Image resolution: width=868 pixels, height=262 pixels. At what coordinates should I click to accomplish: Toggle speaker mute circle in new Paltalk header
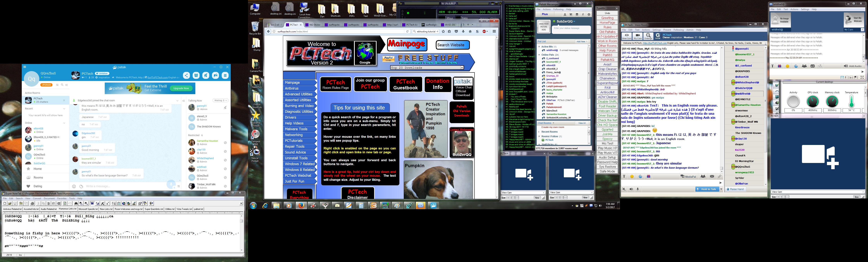216,76
